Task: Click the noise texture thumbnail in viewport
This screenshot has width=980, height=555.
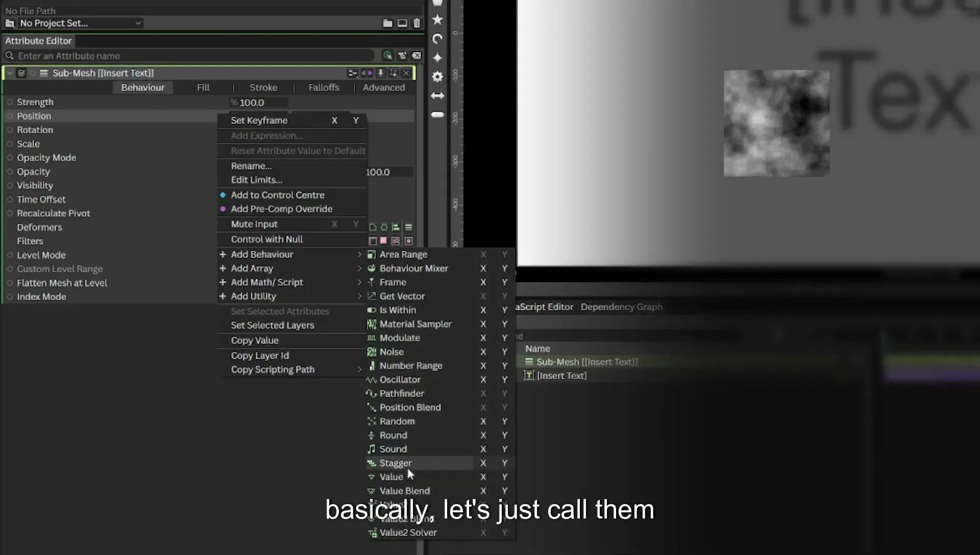Action: click(776, 123)
